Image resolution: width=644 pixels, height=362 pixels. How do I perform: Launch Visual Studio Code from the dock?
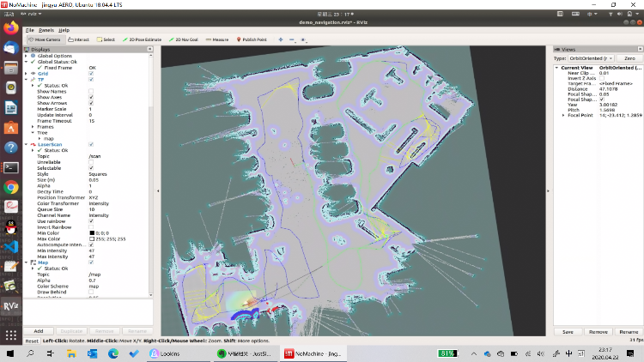tap(10, 246)
